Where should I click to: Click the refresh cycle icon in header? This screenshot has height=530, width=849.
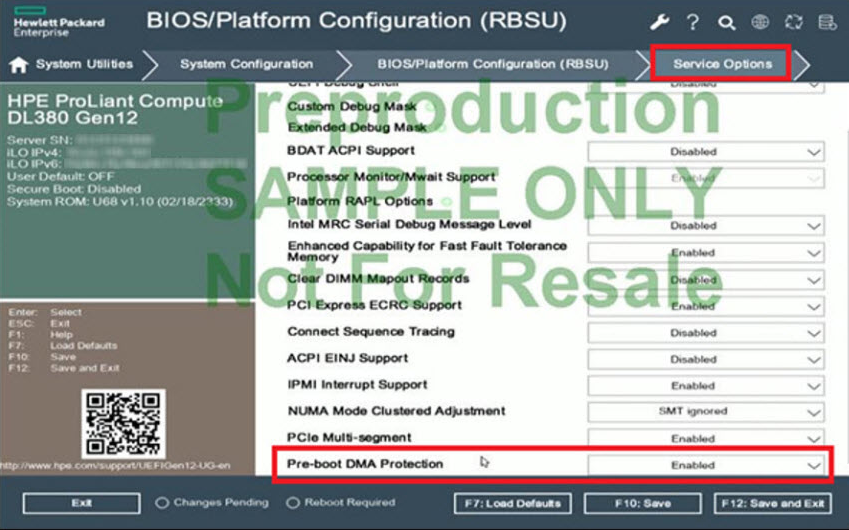(794, 22)
